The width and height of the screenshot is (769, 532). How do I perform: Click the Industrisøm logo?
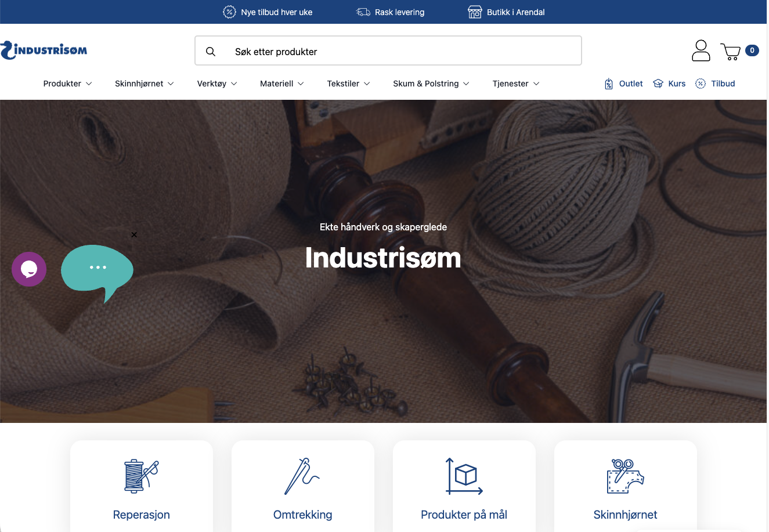pyautogui.click(x=44, y=50)
